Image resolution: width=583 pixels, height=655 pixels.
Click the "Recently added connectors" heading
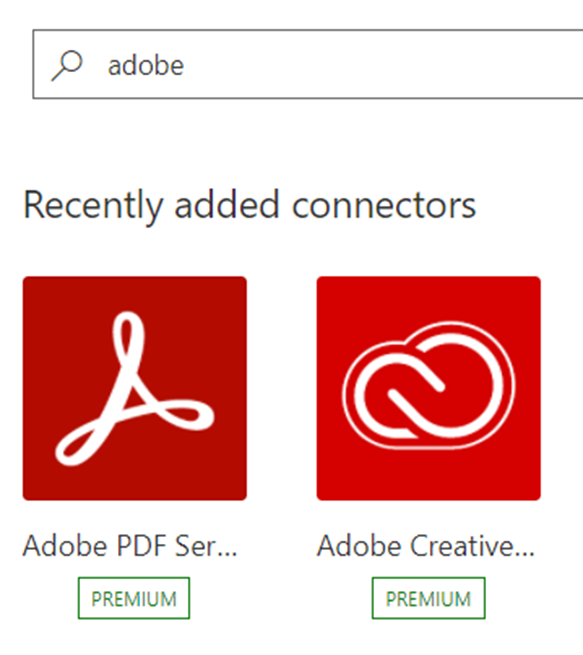point(249,206)
